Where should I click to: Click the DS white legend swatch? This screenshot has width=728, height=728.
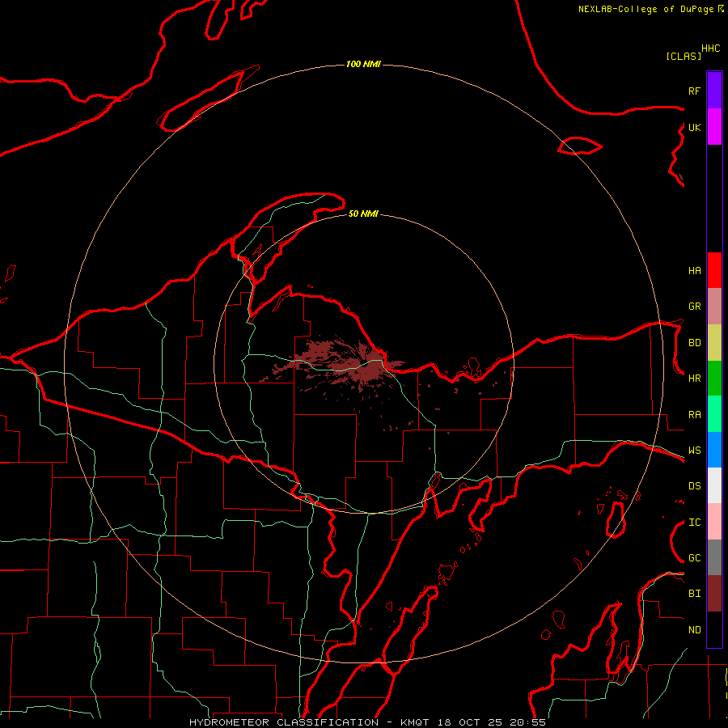pyautogui.click(x=714, y=485)
